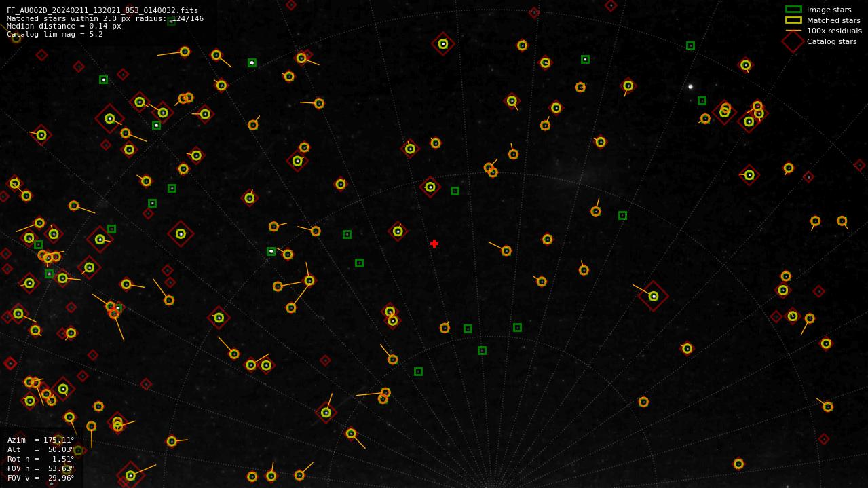Viewport: 868px width, 488px height.
Task: Click the 'Image stars' legend label
Action: [x=829, y=10]
